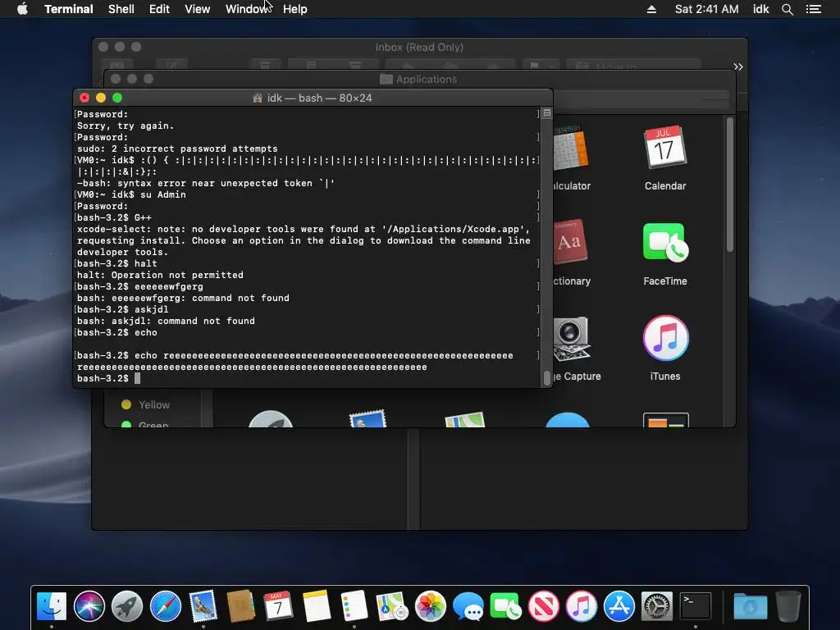
Task: Open the Help menu
Action: 294,9
